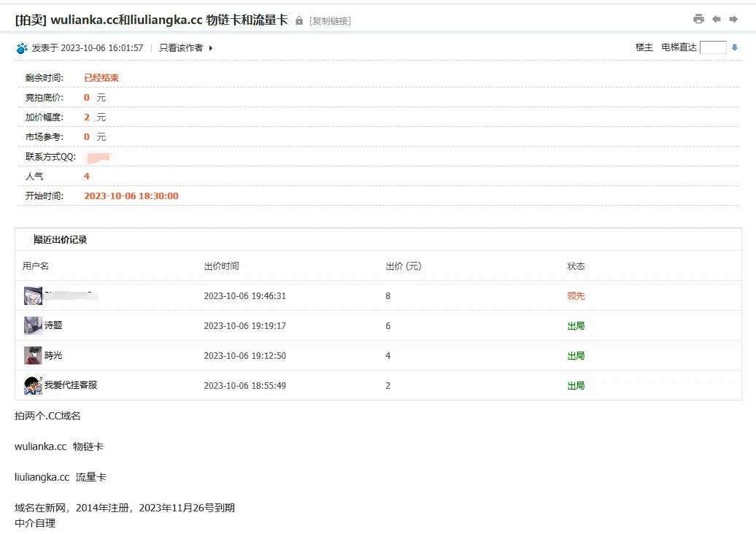Open 诗题 user profile link

coord(53,325)
